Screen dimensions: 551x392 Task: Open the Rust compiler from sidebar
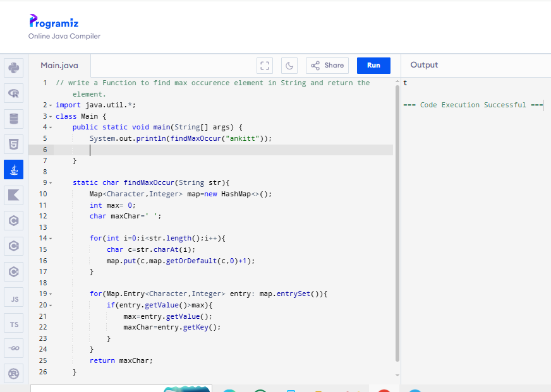[14, 374]
